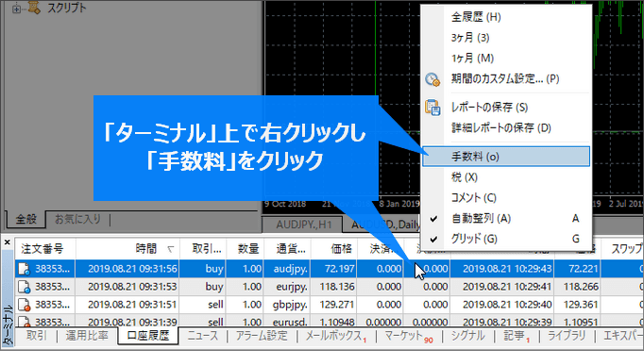The image size is (644, 351).
Task: Click sell order icon for gbpjpy row
Action: [x=24, y=305]
